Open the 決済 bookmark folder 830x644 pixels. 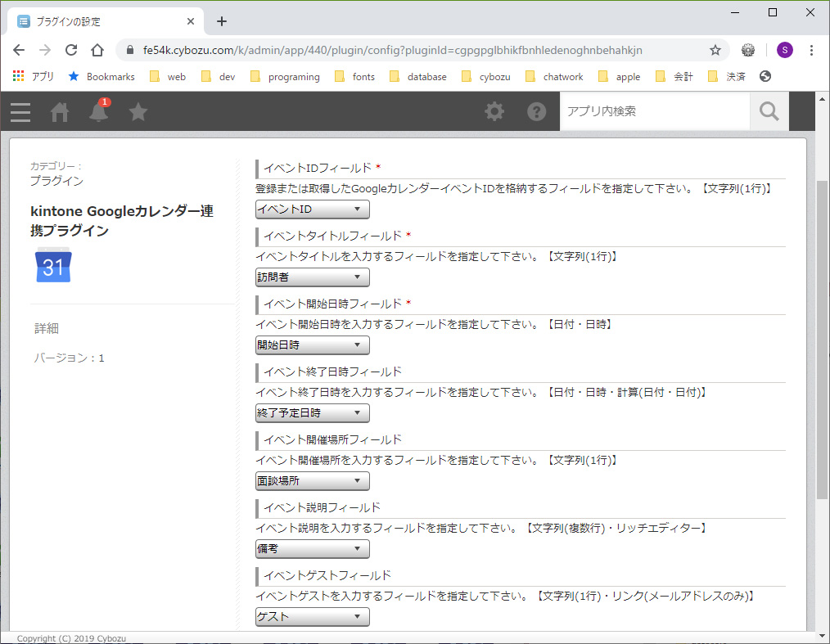(x=727, y=76)
